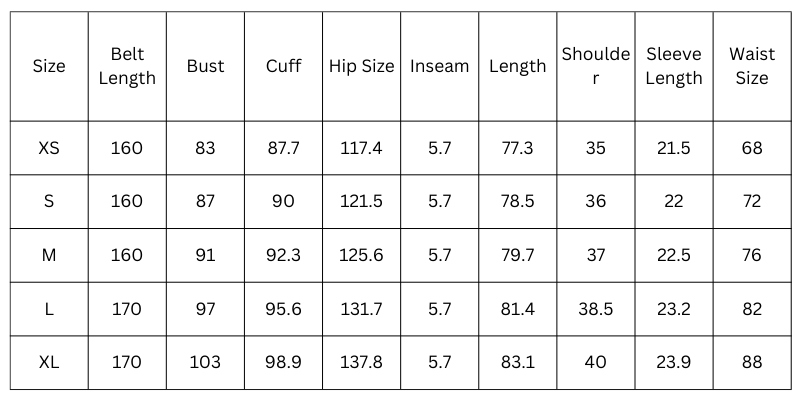
Task: Select the Cuff column header
Action: click(x=284, y=66)
